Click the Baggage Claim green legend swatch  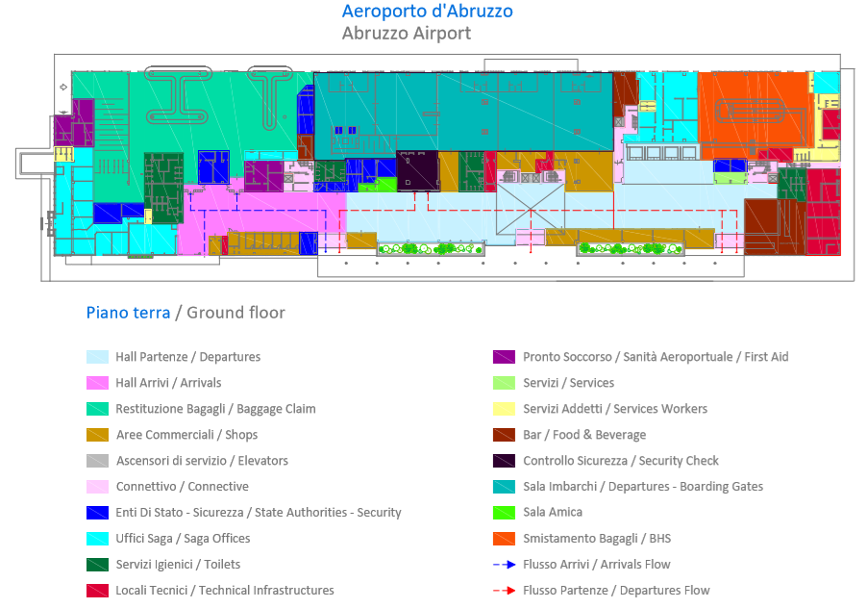point(96,409)
